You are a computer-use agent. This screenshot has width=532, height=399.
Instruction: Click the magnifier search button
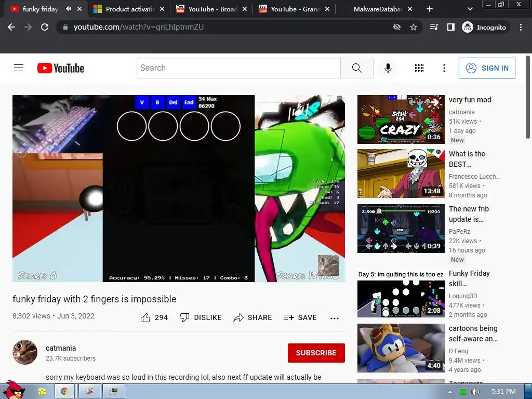(x=357, y=68)
